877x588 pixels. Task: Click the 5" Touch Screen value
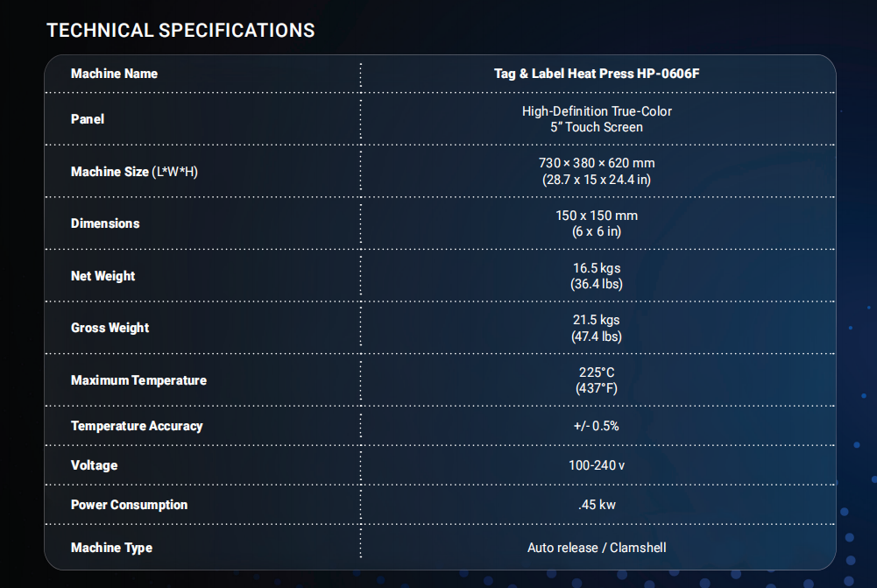click(x=597, y=128)
